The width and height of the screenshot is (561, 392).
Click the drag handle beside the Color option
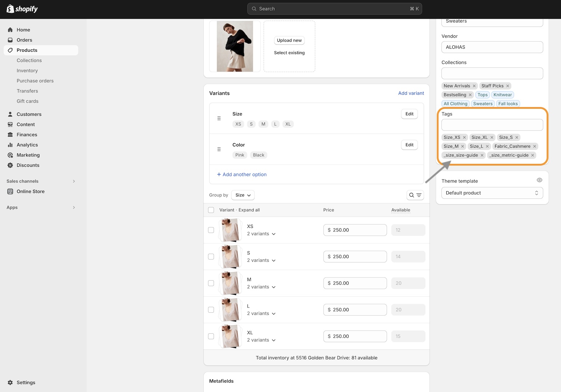pyautogui.click(x=219, y=149)
